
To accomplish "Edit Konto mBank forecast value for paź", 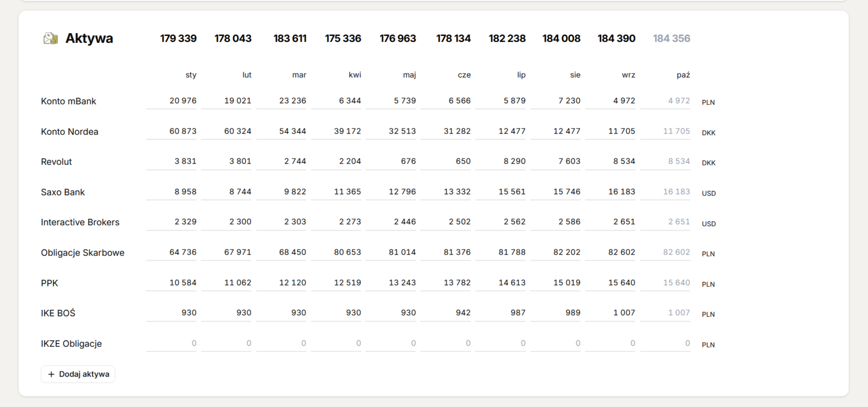I will 665,101.
